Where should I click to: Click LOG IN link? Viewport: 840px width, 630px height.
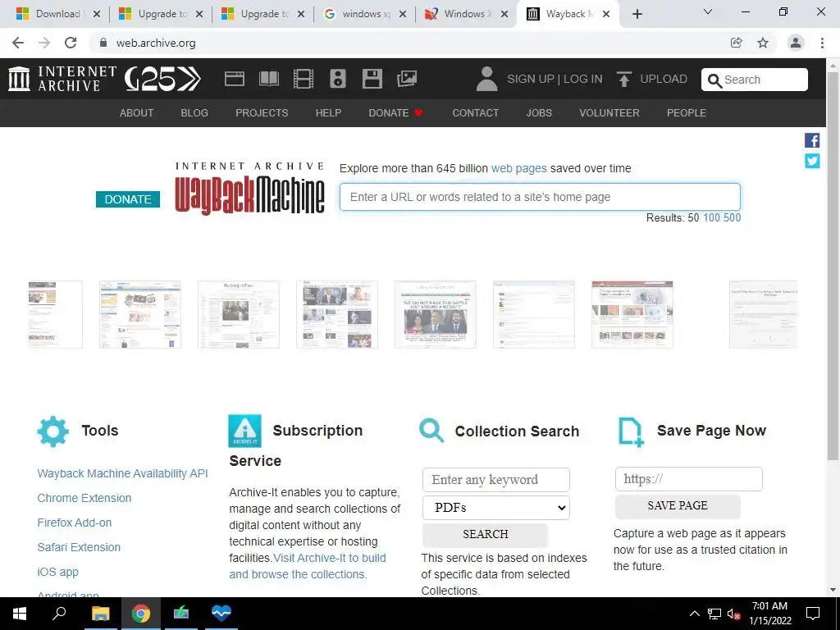click(x=583, y=79)
